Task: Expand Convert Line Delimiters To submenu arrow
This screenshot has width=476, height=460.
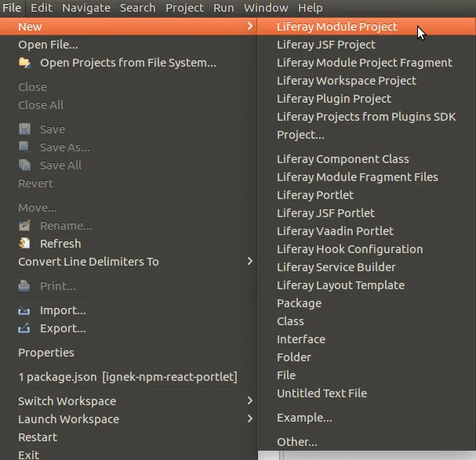Action: point(249,261)
